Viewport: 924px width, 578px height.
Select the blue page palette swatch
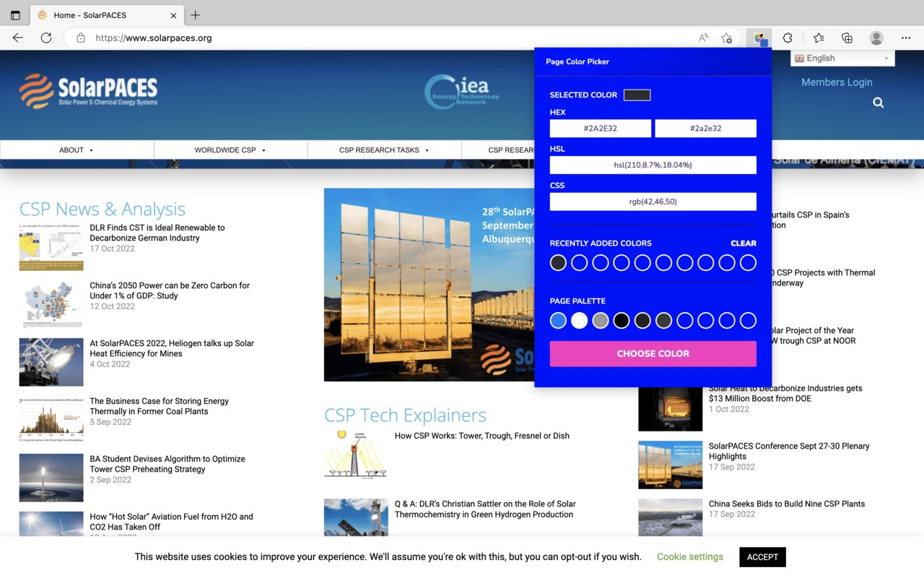pos(558,321)
